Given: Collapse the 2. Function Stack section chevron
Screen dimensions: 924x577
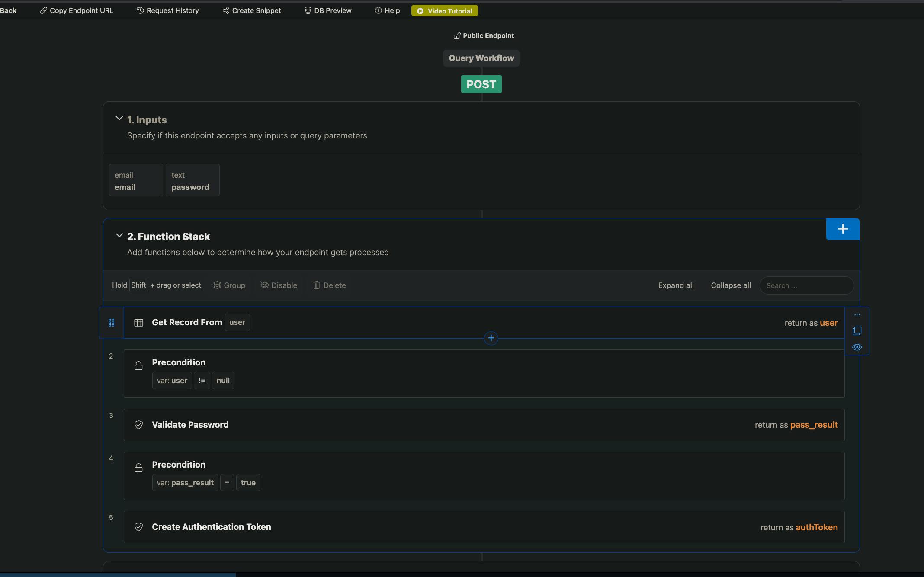Looking at the screenshot, I should (x=119, y=236).
